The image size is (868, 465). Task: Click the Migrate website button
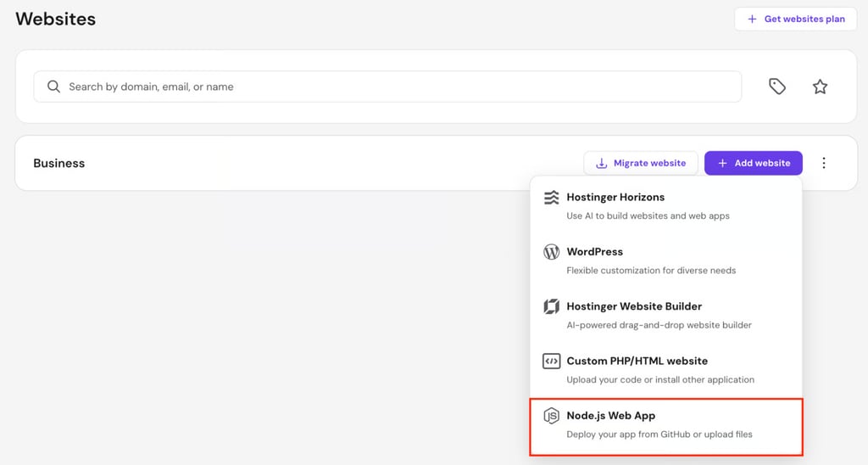point(641,163)
